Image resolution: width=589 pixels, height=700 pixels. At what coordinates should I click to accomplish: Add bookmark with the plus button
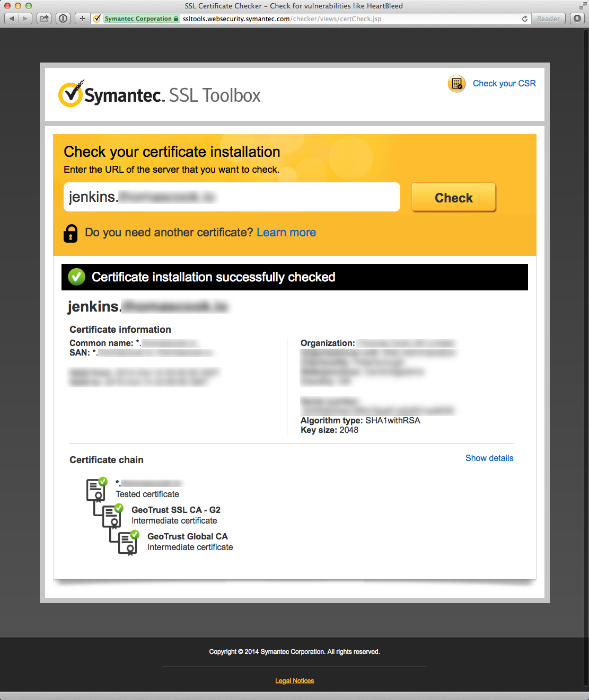point(82,19)
